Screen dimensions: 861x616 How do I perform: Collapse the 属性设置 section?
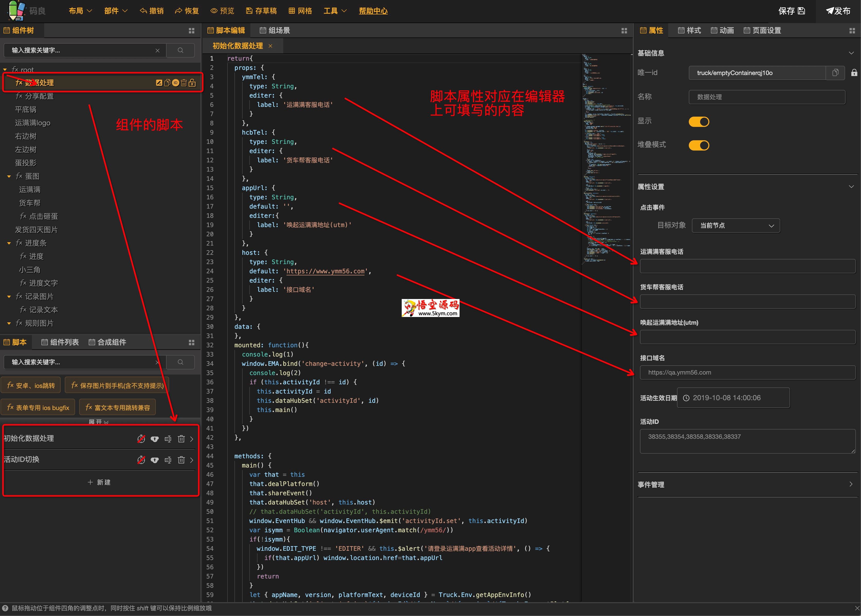[851, 186]
